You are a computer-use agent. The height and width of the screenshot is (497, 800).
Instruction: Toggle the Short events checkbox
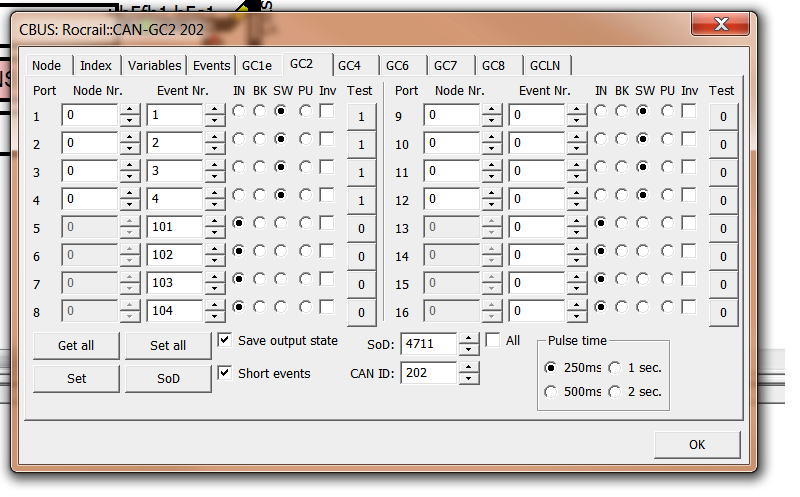pos(225,374)
